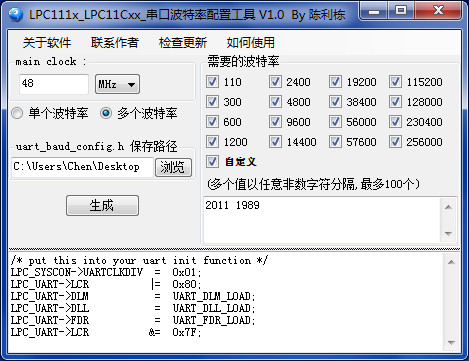
Task: Uncheck the 2400 baud rate checkbox
Action: 275,82
